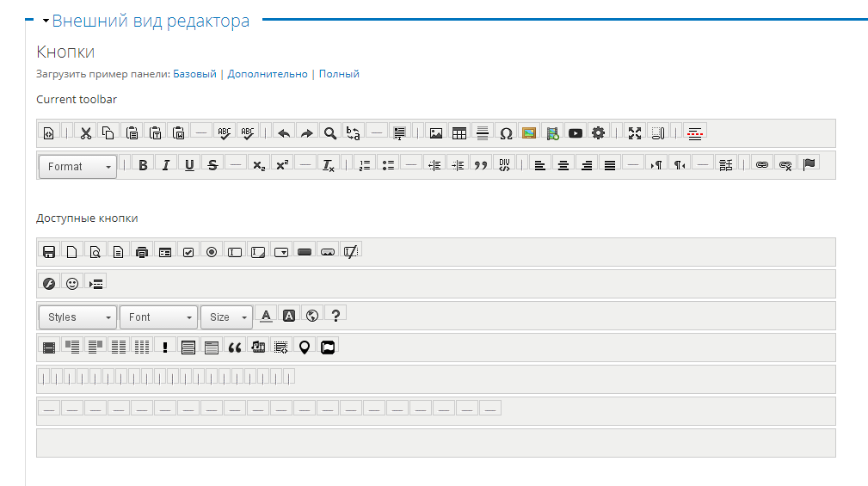This screenshot has width=868, height=486.
Task: Load the Полный toolbar sample
Action: click(x=339, y=74)
